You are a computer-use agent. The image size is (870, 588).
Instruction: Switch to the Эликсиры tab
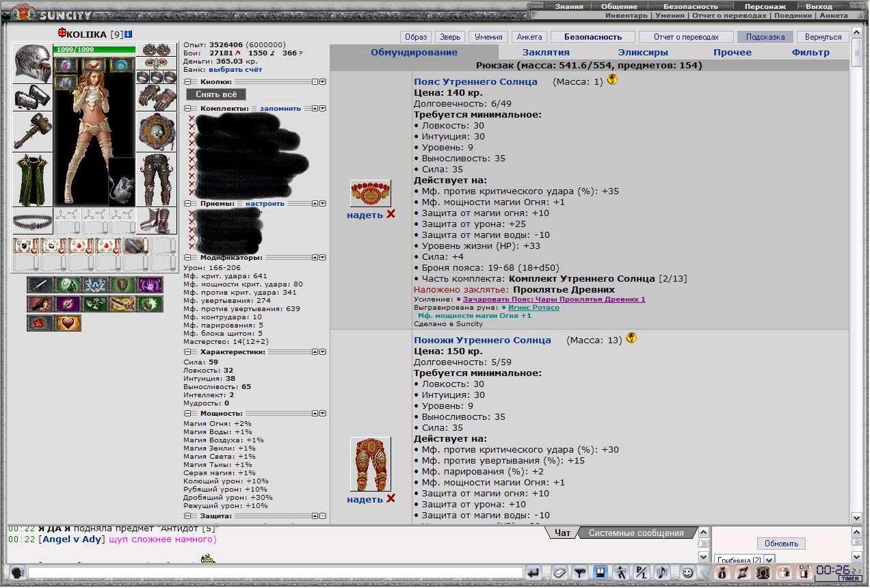[643, 52]
